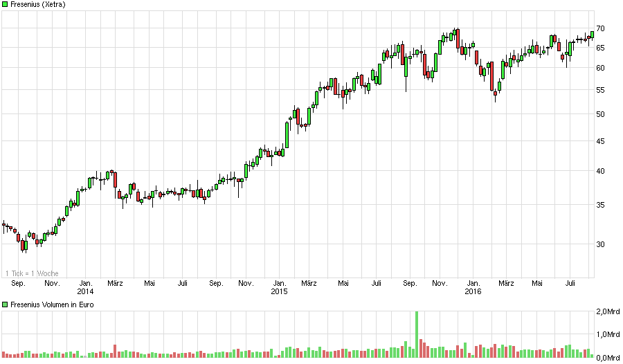
Task: Click the 'Jan.' label above 2014
Action: pyautogui.click(x=86, y=283)
